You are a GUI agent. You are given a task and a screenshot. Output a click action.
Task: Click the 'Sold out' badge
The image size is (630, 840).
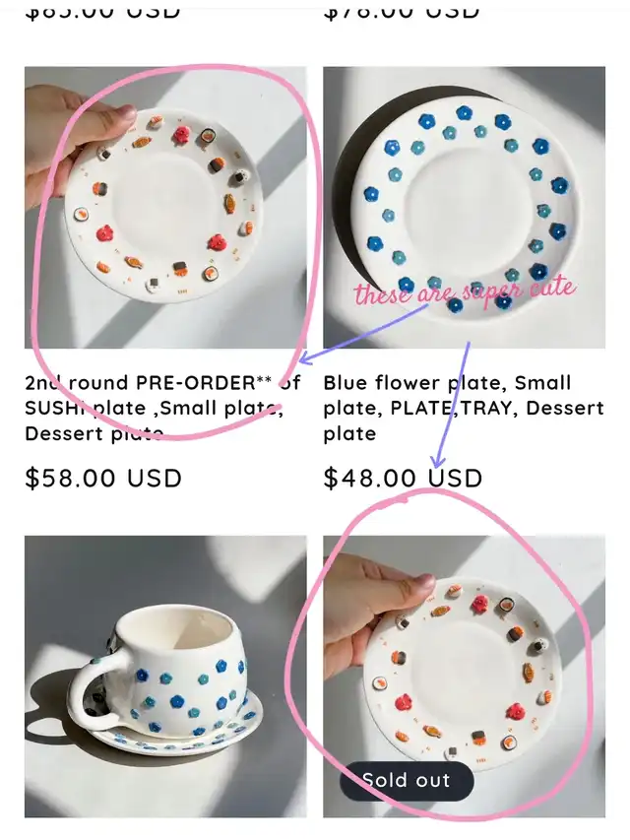(407, 781)
